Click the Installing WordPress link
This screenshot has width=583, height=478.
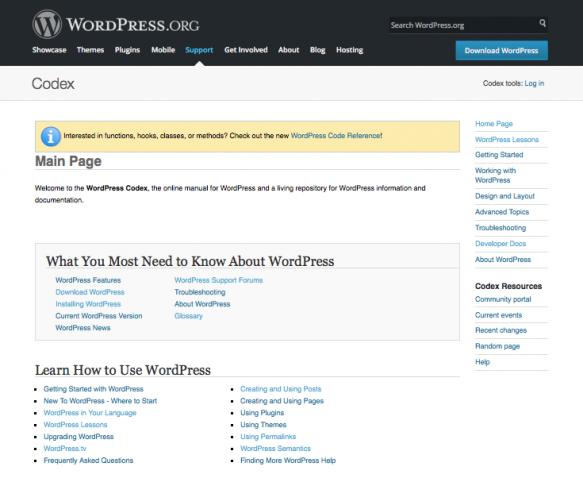(x=88, y=304)
